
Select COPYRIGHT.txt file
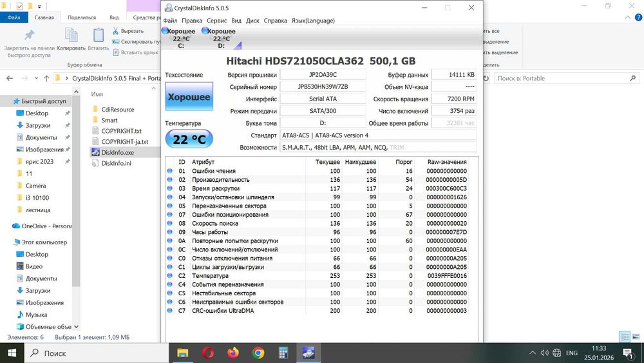tap(121, 131)
